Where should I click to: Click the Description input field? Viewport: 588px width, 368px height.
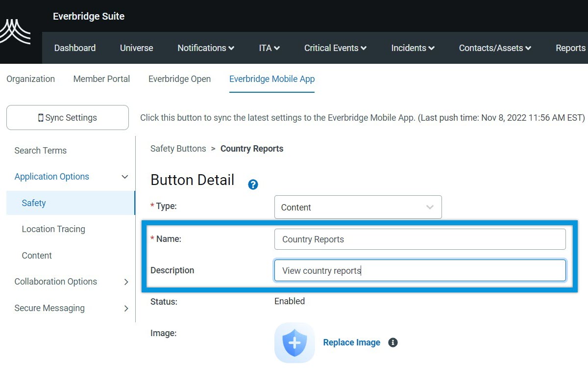pos(420,270)
